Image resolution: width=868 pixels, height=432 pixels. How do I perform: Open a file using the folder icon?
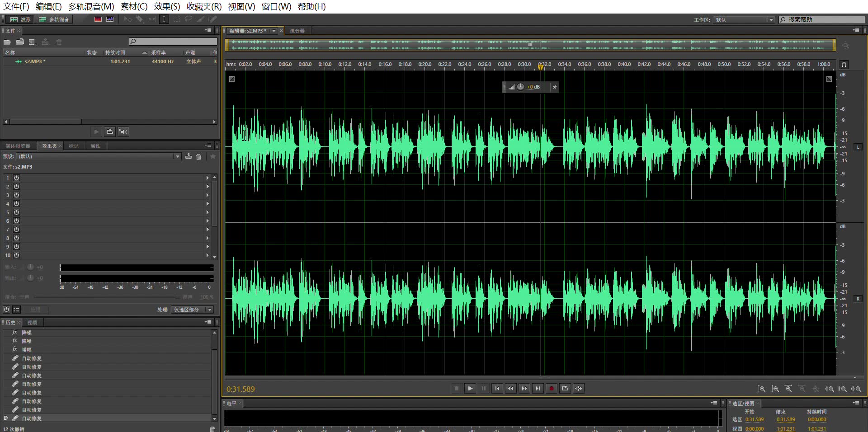pyautogui.click(x=7, y=42)
